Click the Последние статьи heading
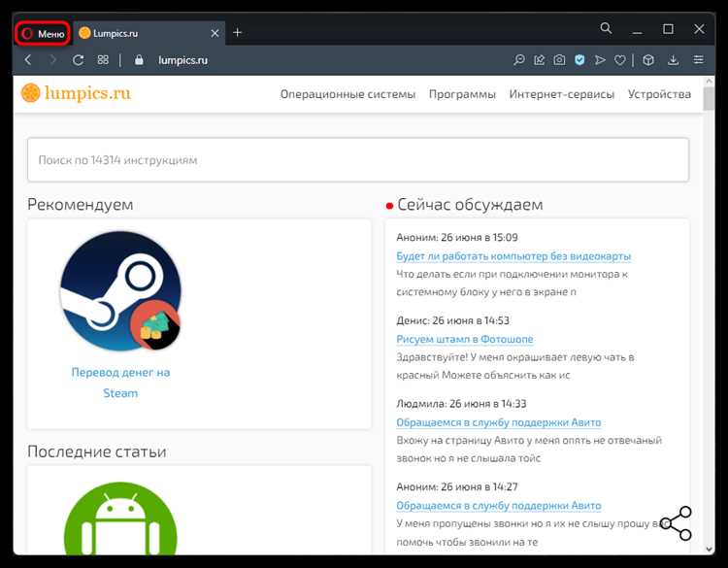Viewport: 728px width, 568px height. [x=96, y=451]
